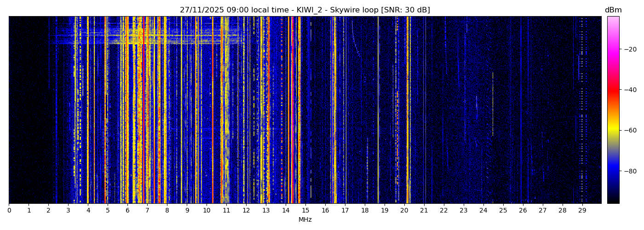Pick the pink top region of the colorbar
Viewport: 644px width, 230px height.
pos(613,23)
